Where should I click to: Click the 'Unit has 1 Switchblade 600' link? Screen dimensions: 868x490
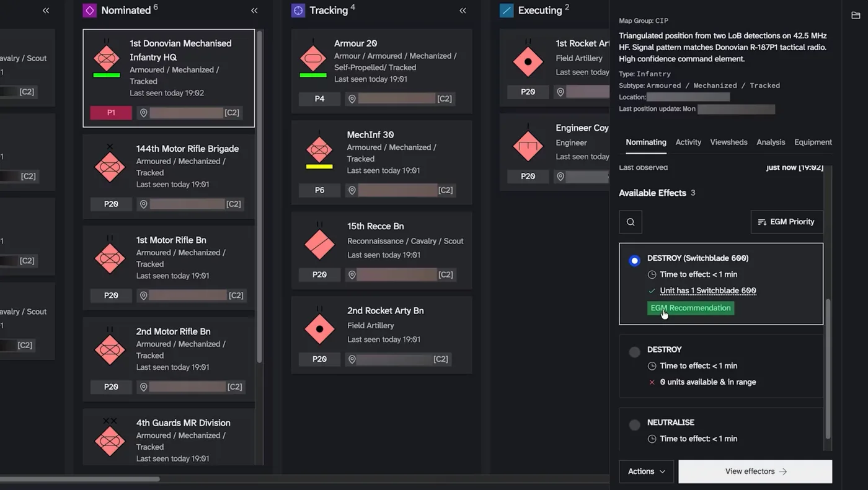pos(708,291)
